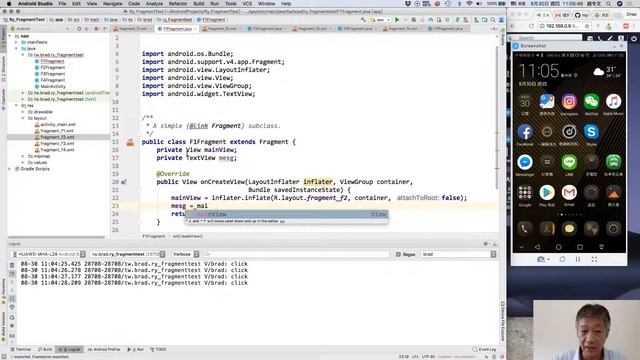Expand the drawable folder
The image size is (640, 360).
(x=23, y=111)
